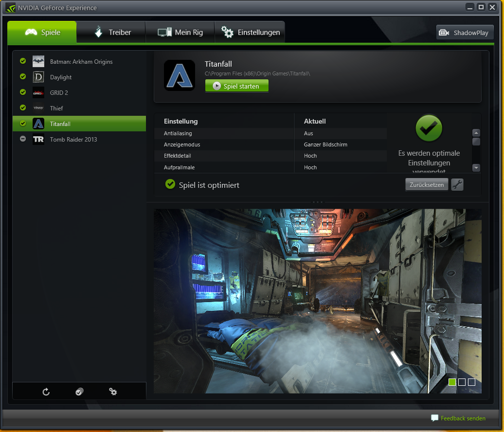Screen dimensions: 504x432
Task: Click the Spiel starten button
Action: click(x=237, y=86)
